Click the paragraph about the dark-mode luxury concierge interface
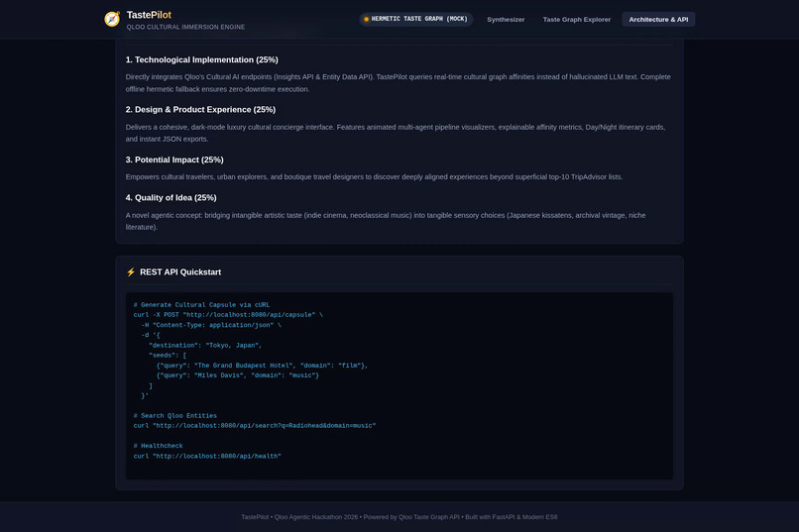Viewport: 799px width, 532px height. [x=396, y=133]
